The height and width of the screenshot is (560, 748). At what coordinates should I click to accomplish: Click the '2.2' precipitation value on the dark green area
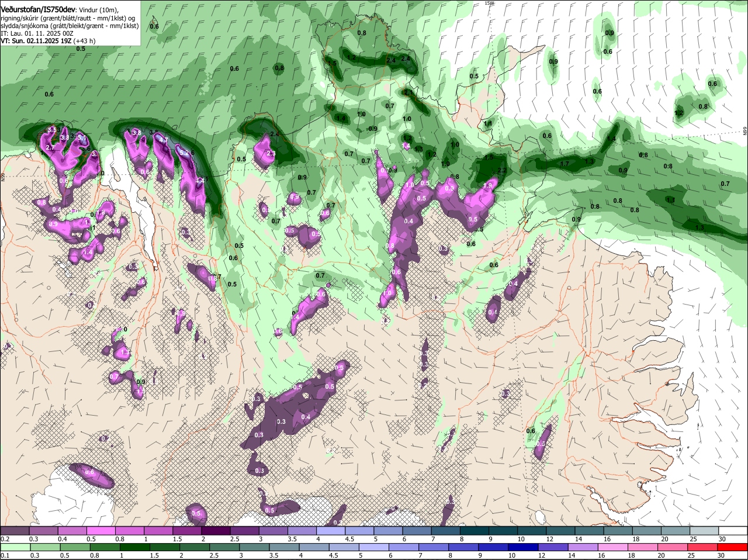click(502, 170)
